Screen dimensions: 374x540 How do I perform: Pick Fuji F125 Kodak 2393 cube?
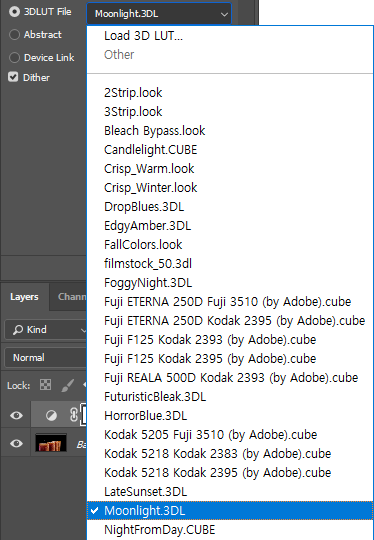pyautogui.click(x=230, y=340)
